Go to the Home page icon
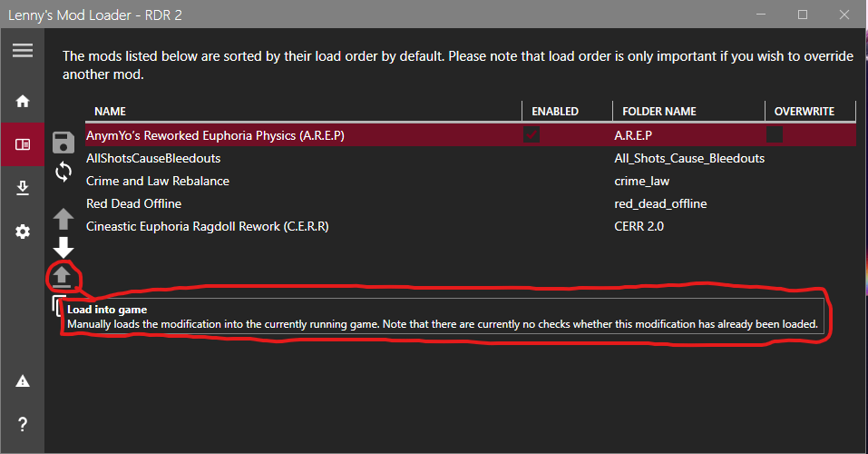 (22, 101)
